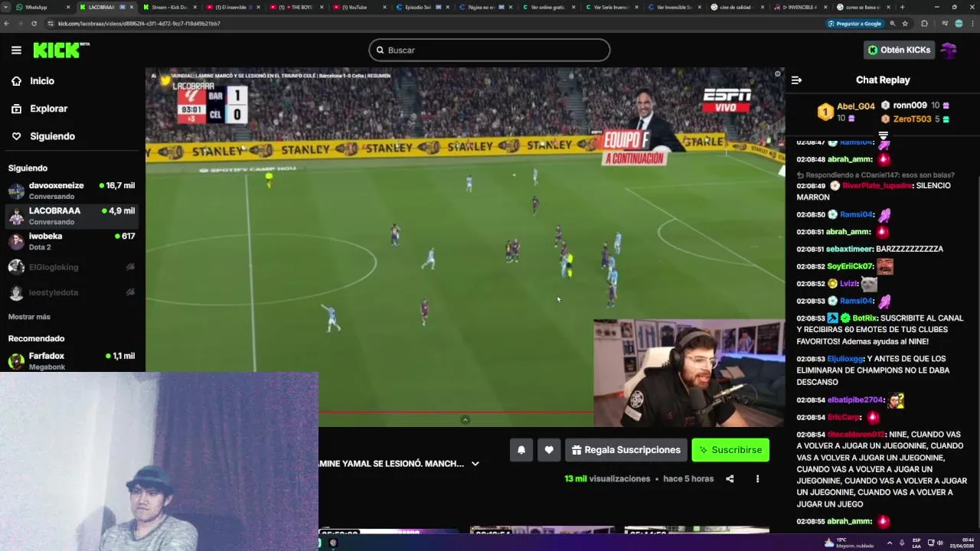Screen dimensions: 980x551
Task: Open Siguiendo page in sidebar
Action: coord(52,136)
